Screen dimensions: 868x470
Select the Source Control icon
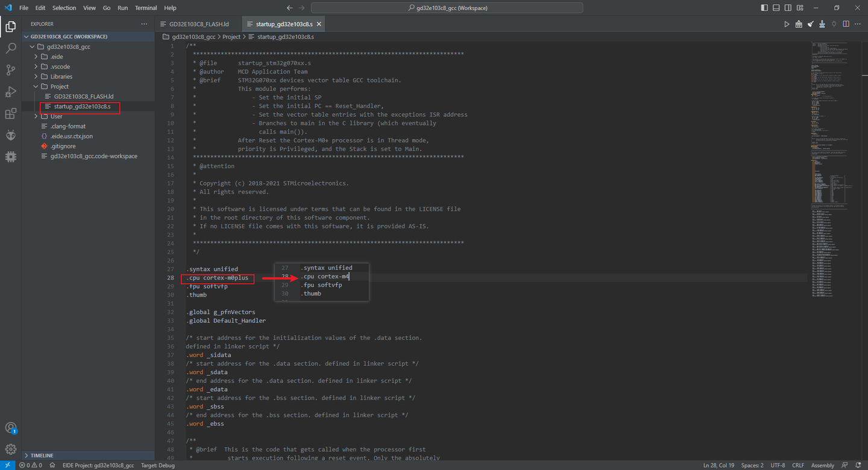10,70
